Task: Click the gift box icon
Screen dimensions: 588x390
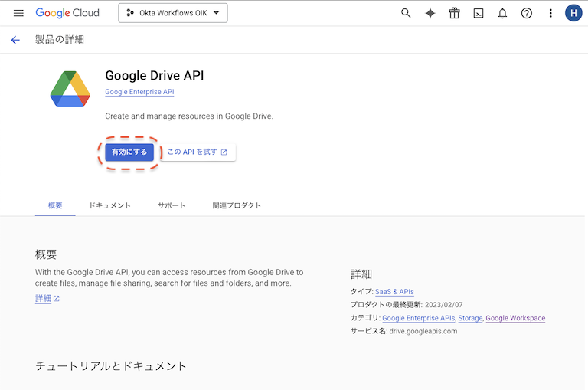Action: (x=454, y=13)
